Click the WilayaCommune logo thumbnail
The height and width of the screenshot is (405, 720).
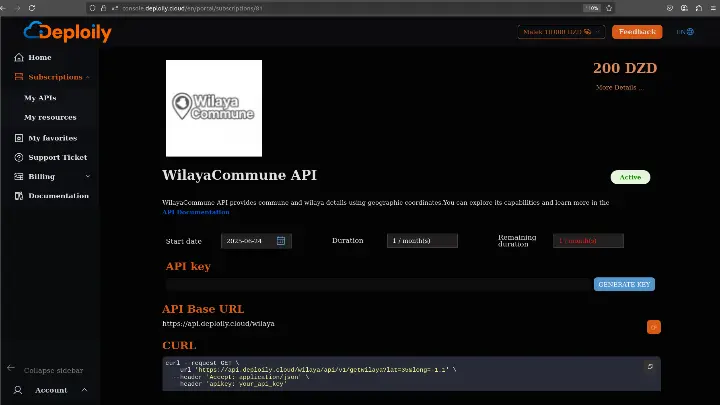[214, 108]
